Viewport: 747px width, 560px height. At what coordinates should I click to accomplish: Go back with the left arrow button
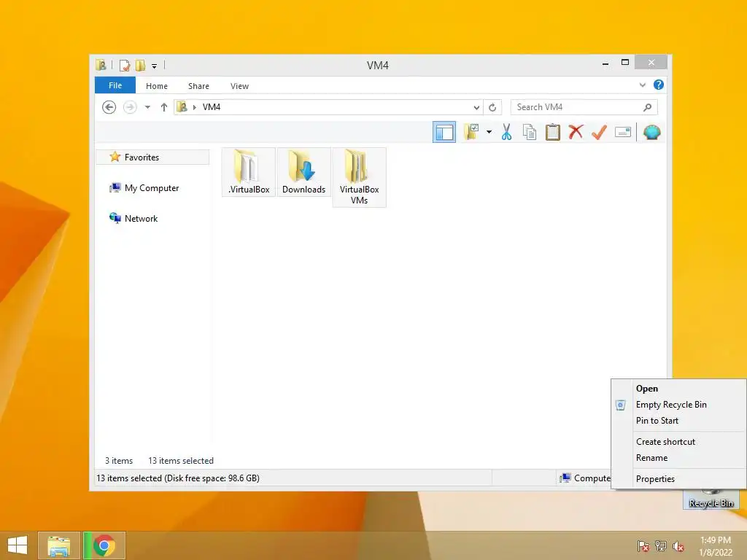(x=109, y=107)
